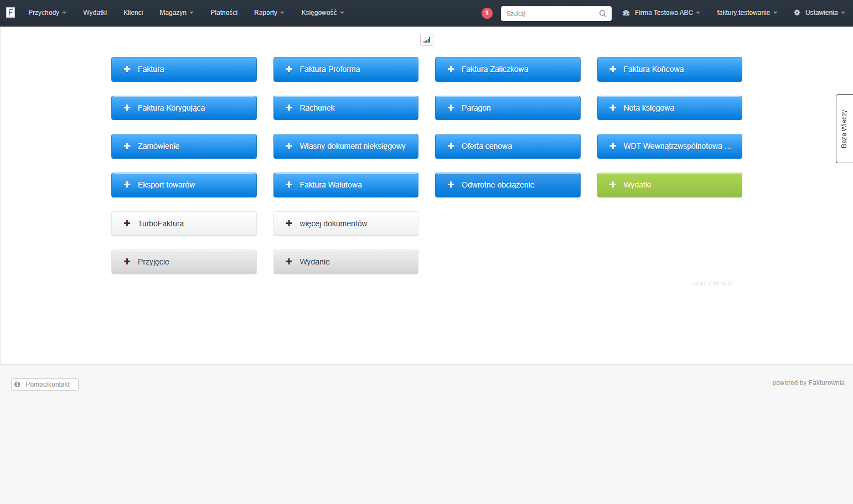
Task: Create an Eksport towarów document
Action: [184, 185]
